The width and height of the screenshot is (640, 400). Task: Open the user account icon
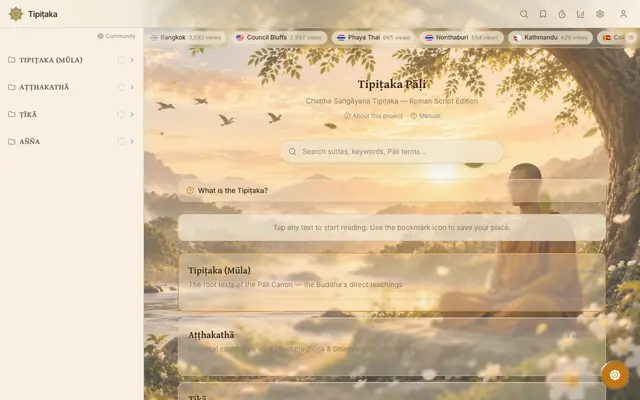coord(623,14)
